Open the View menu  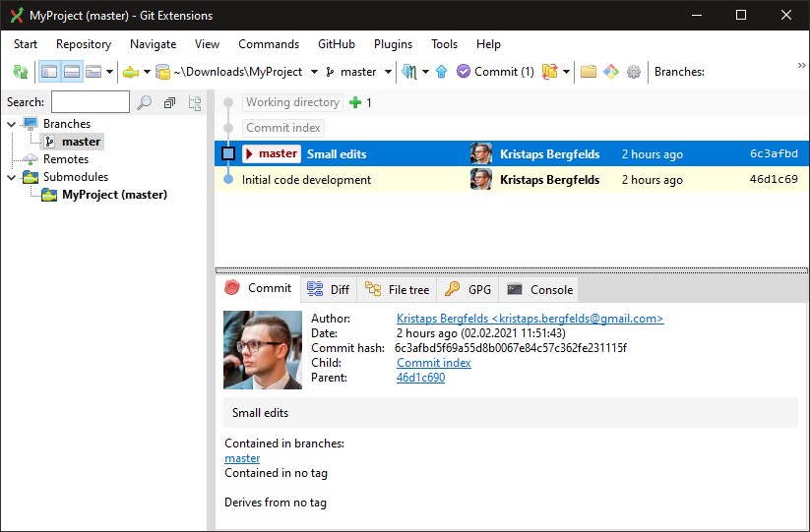pos(207,44)
